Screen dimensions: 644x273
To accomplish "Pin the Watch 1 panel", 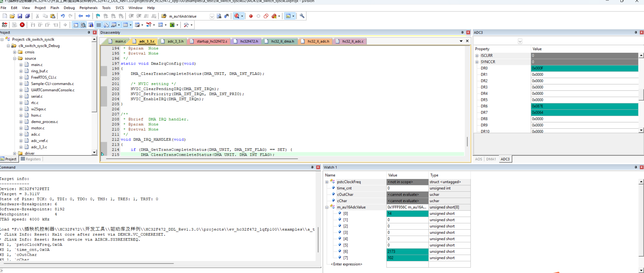I will [x=636, y=167].
